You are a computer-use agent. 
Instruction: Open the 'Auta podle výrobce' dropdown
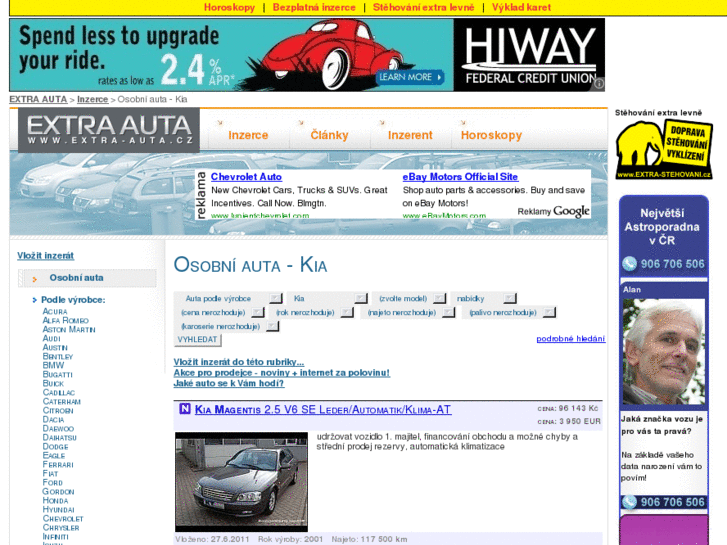229,298
